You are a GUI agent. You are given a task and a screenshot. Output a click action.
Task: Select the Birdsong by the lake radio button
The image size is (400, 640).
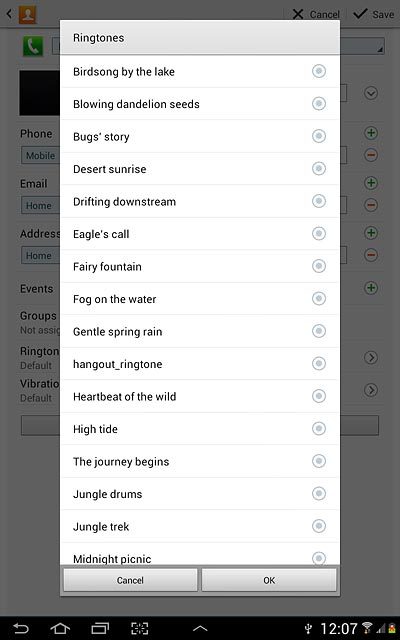click(x=319, y=71)
